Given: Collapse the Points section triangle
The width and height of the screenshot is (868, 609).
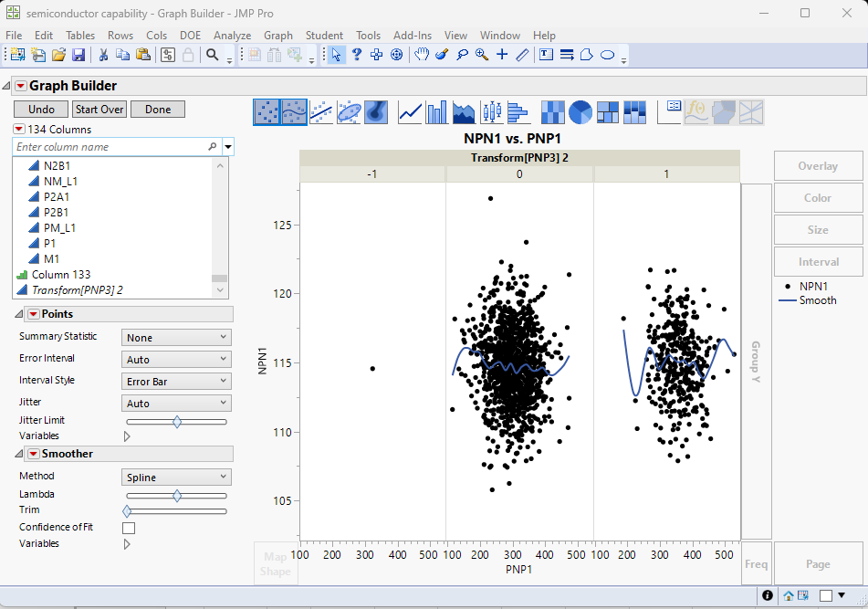Looking at the screenshot, I should (19, 314).
